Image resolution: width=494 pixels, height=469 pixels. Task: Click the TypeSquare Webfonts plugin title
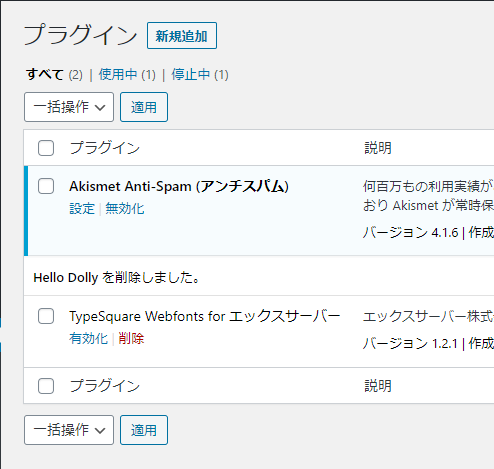(205, 316)
